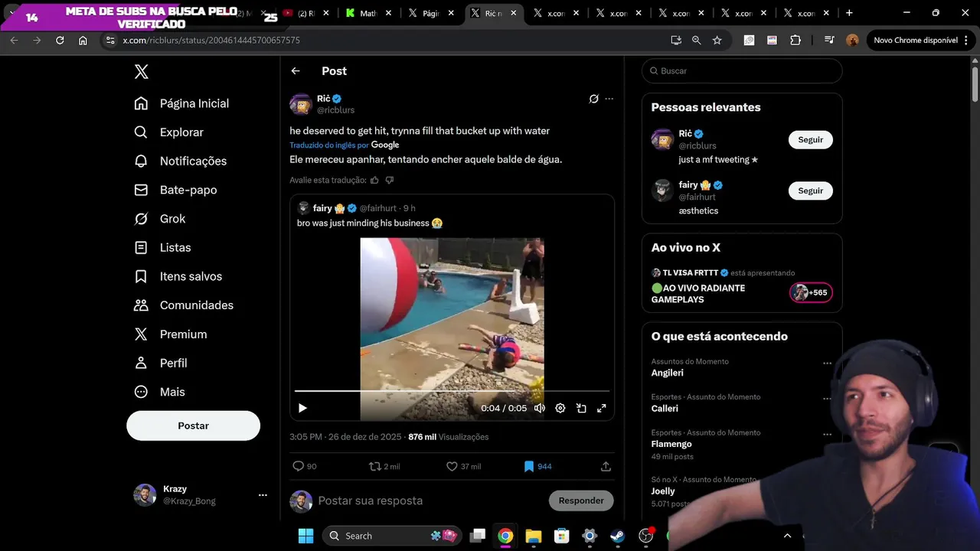Enter fullscreen on the video
Screen dimensions: 980x551
[602, 409]
